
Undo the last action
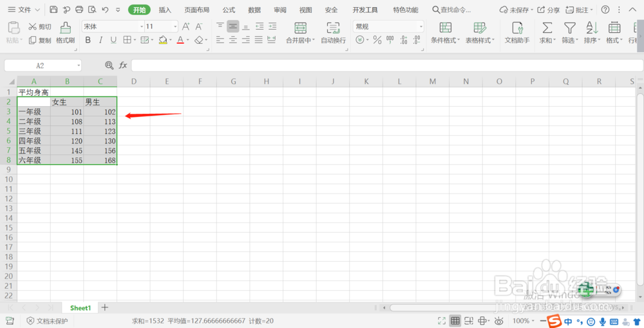[106, 10]
